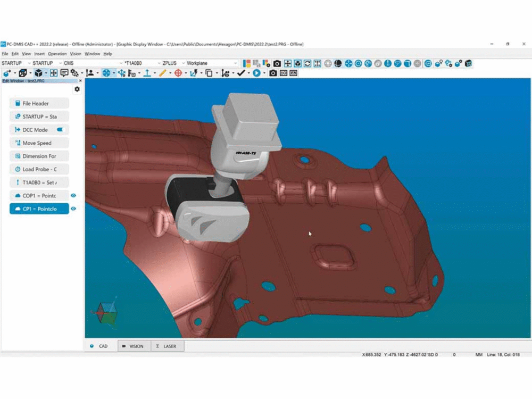Image resolution: width=532 pixels, height=399 pixels.
Task: Open the Edit Window settings gear
Action: (x=77, y=89)
